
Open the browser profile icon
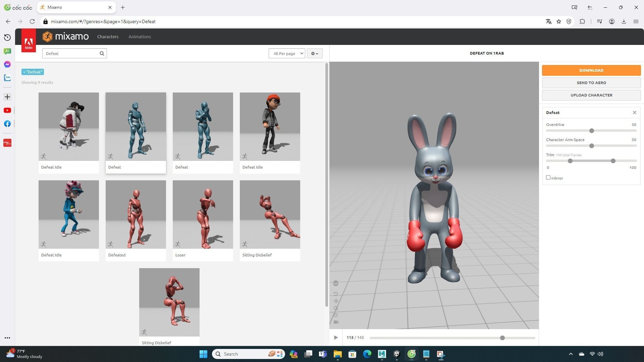[x=612, y=21]
